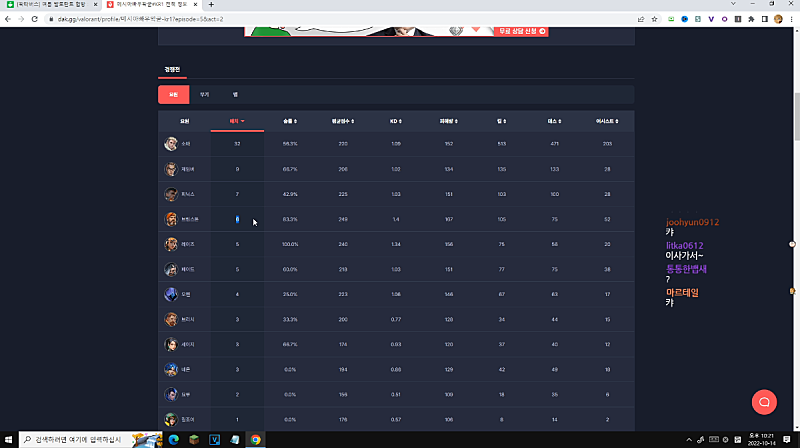The height and width of the screenshot is (448, 800).
Task: Open the Chrome tab search chevron
Action: (733, 4)
